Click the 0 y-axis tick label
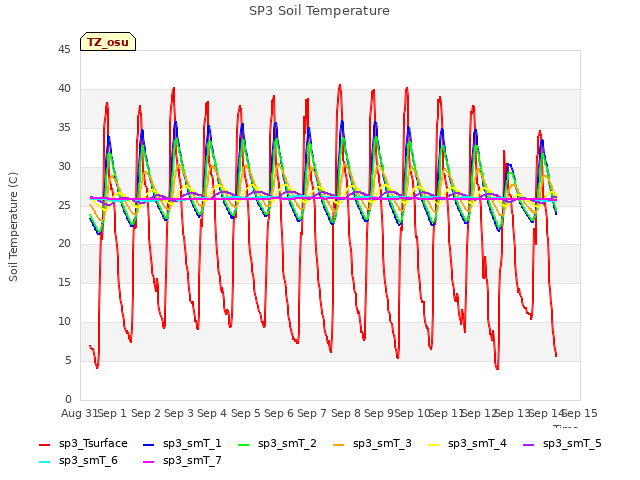This screenshot has height=480, width=640. click(x=68, y=399)
